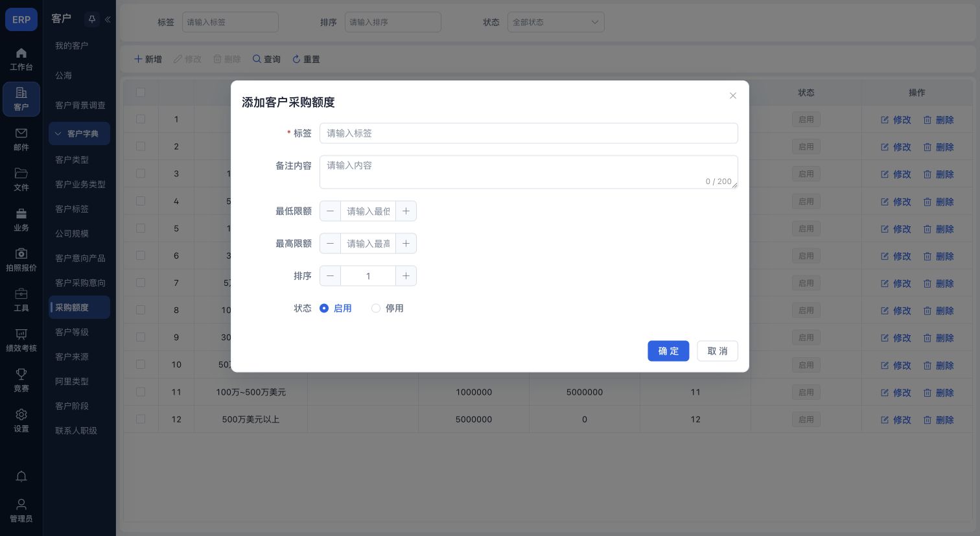This screenshot has width=980, height=536.
Task: Open the 全部状态 status dropdown
Action: [556, 22]
